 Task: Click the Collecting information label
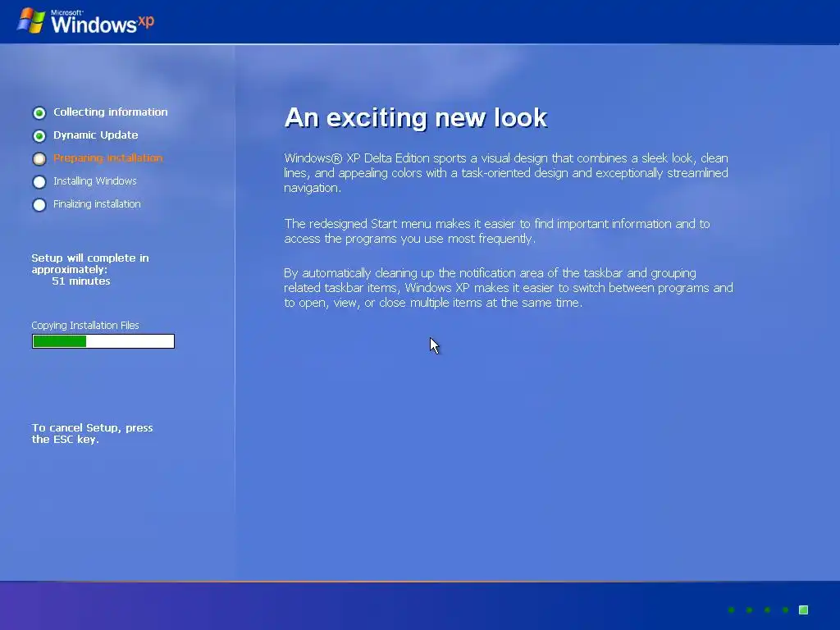coord(111,112)
